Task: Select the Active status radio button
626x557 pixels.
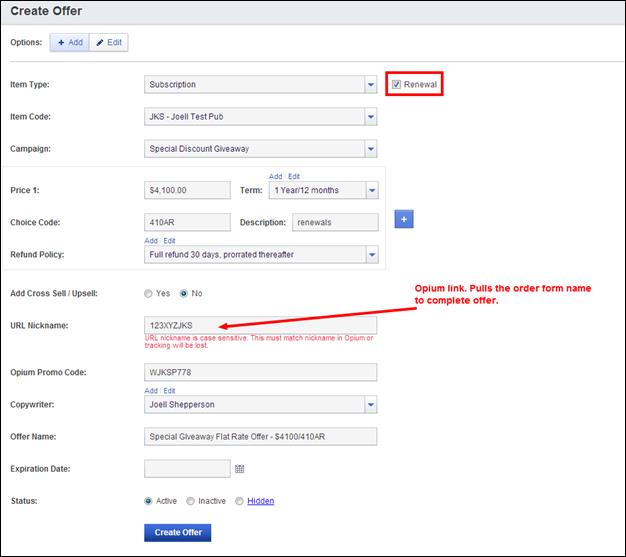Action: 148,501
